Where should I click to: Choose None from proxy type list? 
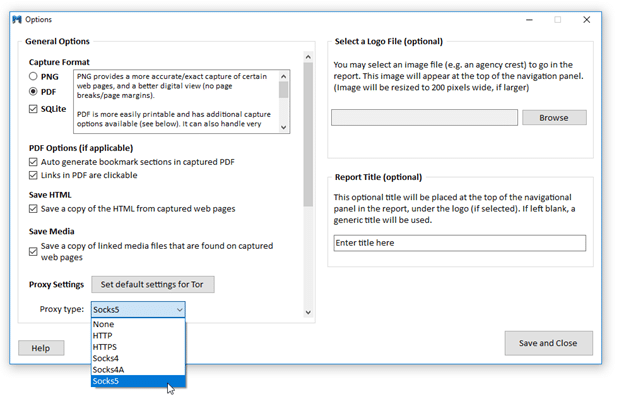coord(138,324)
